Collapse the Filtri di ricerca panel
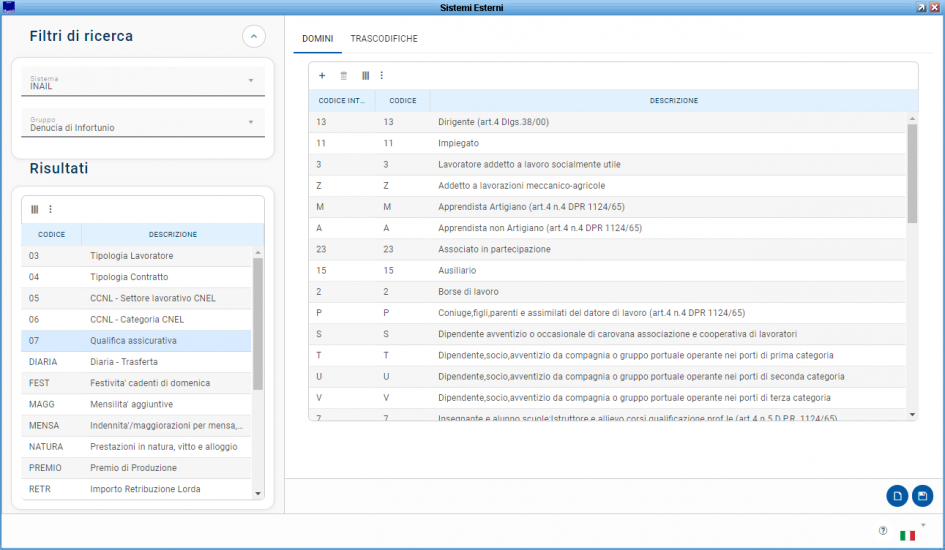Image resolution: width=945 pixels, height=550 pixels. pos(254,37)
